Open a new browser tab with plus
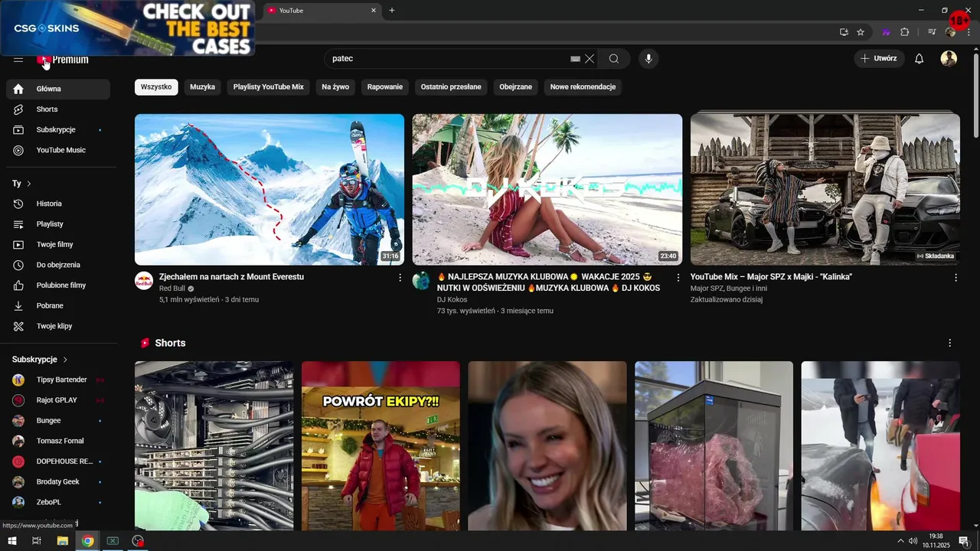This screenshot has width=980, height=551. (392, 11)
